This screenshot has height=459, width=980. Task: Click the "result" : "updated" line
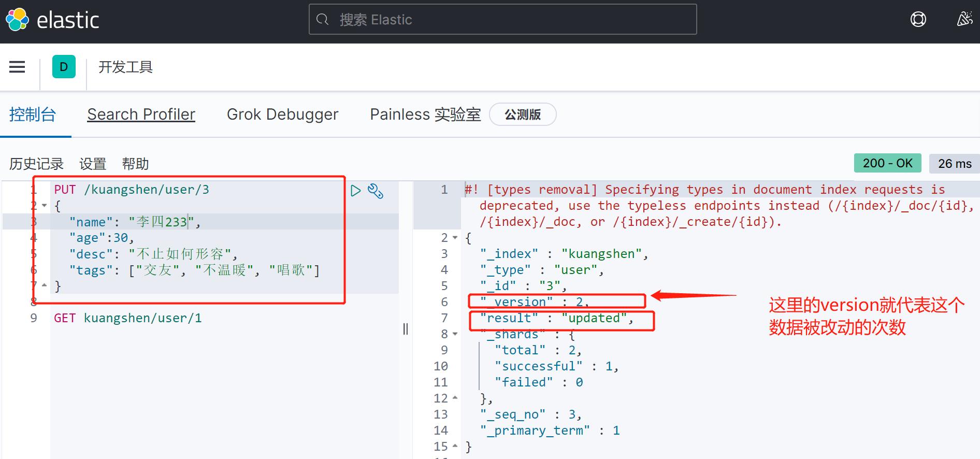coord(557,318)
